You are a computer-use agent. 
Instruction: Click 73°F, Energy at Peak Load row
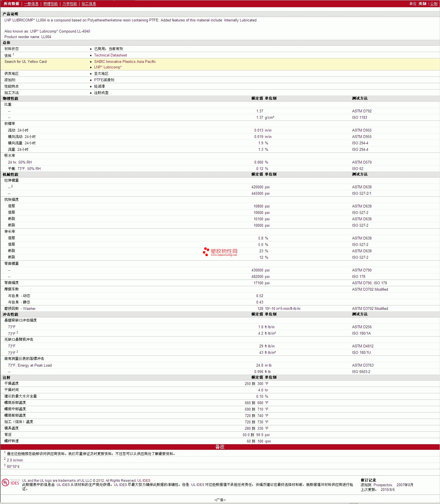coord(30,365)
